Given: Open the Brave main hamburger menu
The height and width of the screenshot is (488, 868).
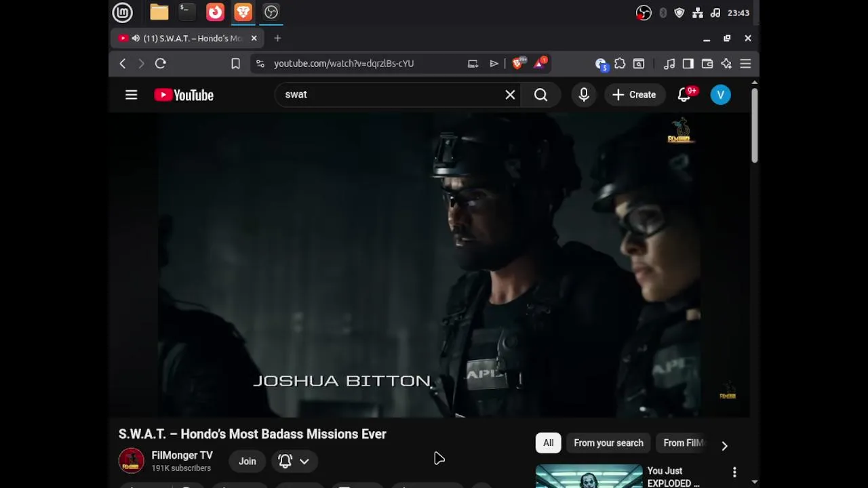Looking at the screenshot, I should tap(745, 64).
